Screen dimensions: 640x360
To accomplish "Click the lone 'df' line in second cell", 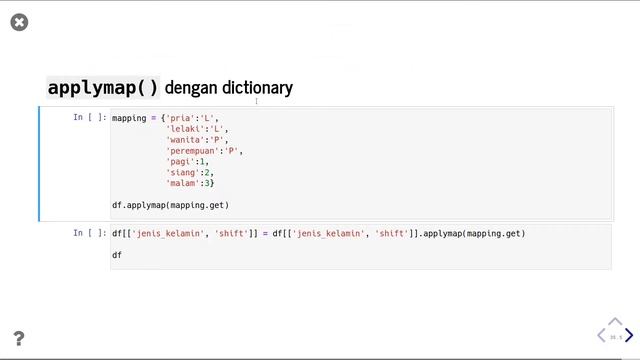I will 117,255.
